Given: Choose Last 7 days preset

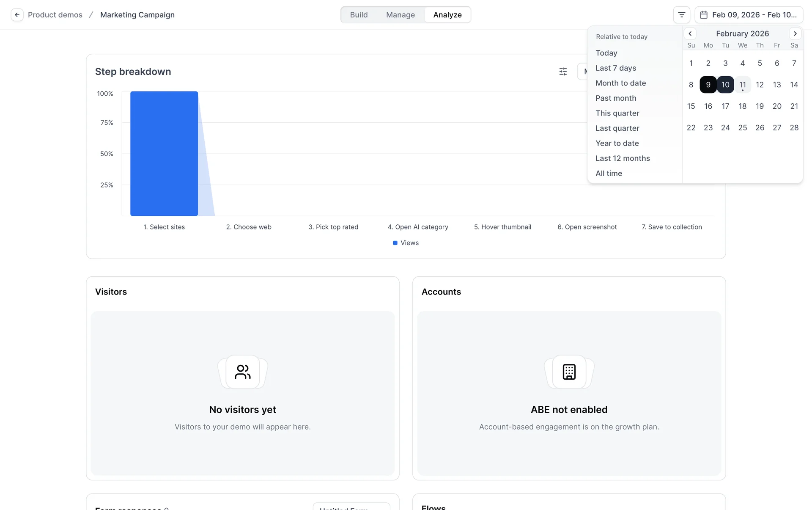Looking at the screenshot, I should pos(616,68).
